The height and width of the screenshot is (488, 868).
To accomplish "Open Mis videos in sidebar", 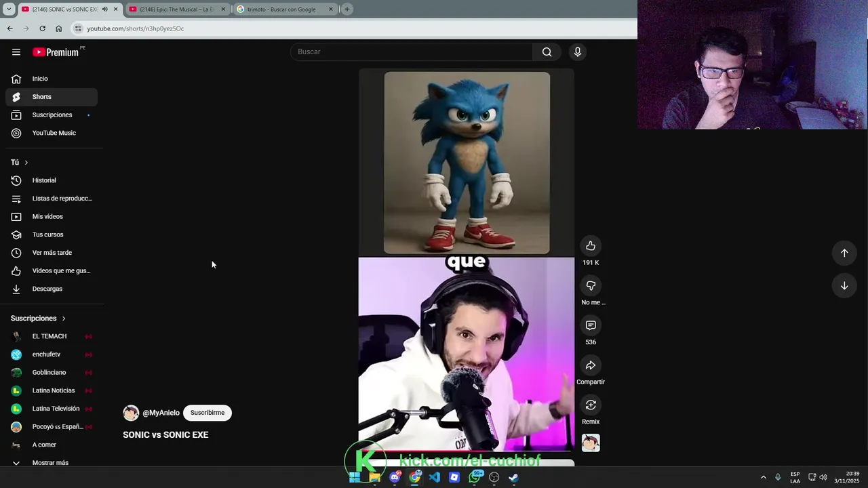I will tap(52, 217).
